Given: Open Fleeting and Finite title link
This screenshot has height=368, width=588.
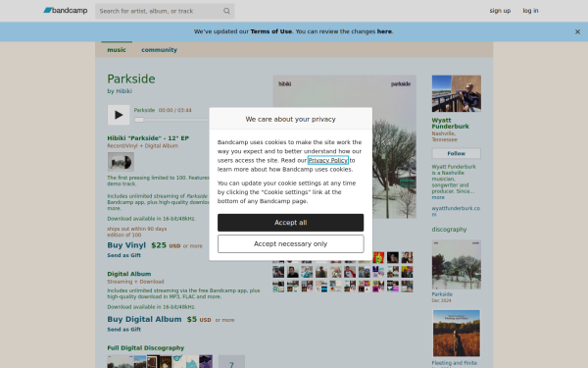Looking at the screenshot, I should [x=455, y=363].
